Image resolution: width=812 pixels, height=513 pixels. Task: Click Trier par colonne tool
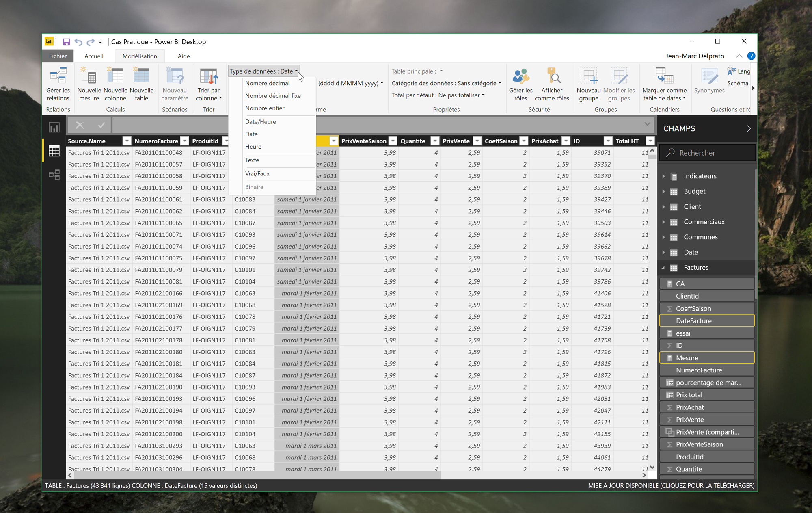point(209,84)
